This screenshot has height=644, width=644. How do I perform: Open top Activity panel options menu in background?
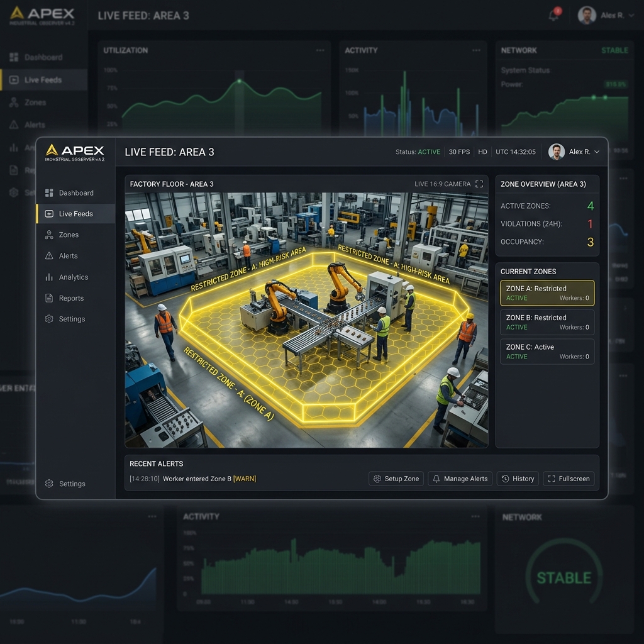477,50
